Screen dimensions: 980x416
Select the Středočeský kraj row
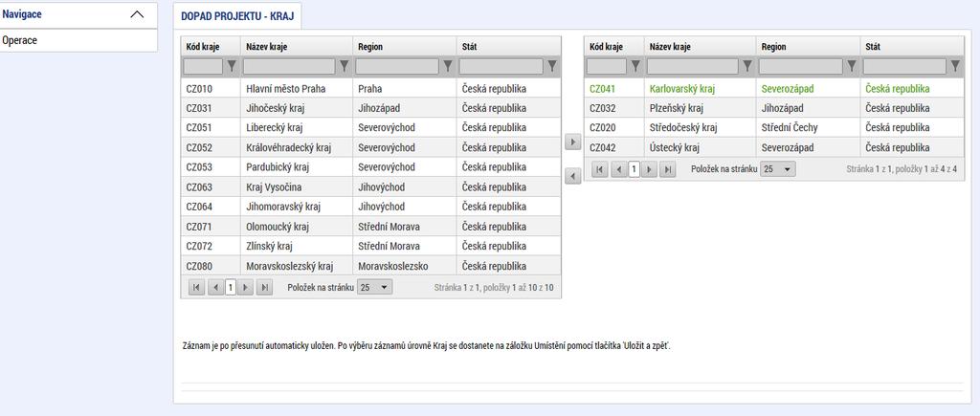pos(774,127)
